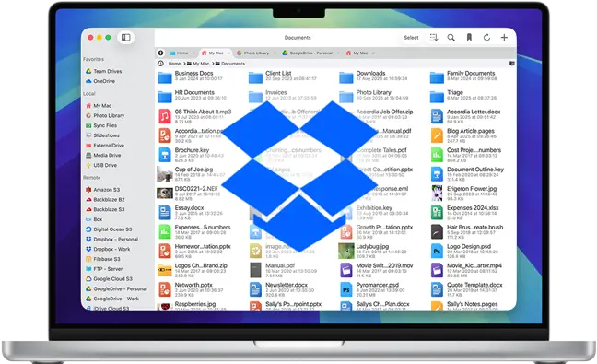Click the Digital Ocean S3 sidebar icon

[88, 229]
